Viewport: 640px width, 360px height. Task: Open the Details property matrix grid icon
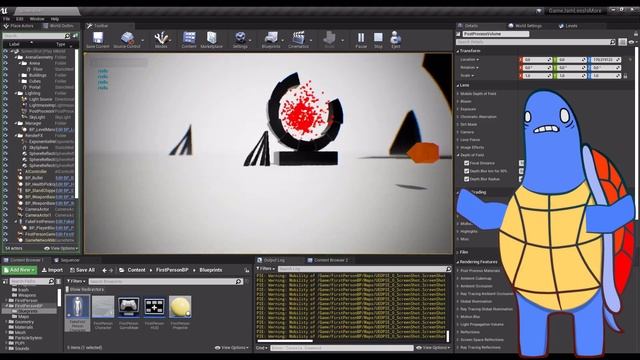click(x=622, y=42)
